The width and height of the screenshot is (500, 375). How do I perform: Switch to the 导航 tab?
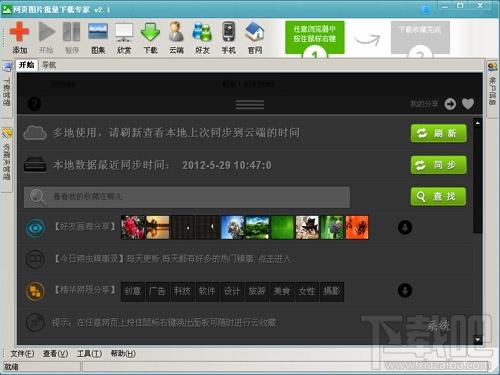(x=49, y=65)
